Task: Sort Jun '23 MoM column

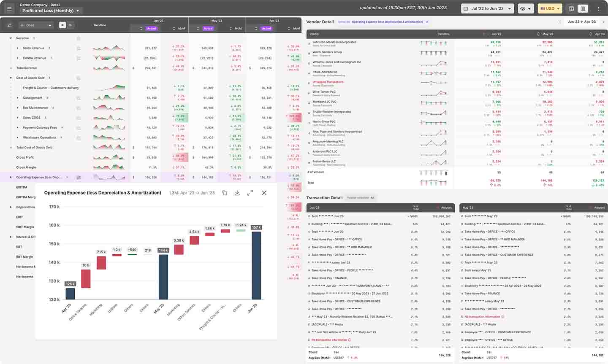Action: pyautogui.click(x=174, y=29)
